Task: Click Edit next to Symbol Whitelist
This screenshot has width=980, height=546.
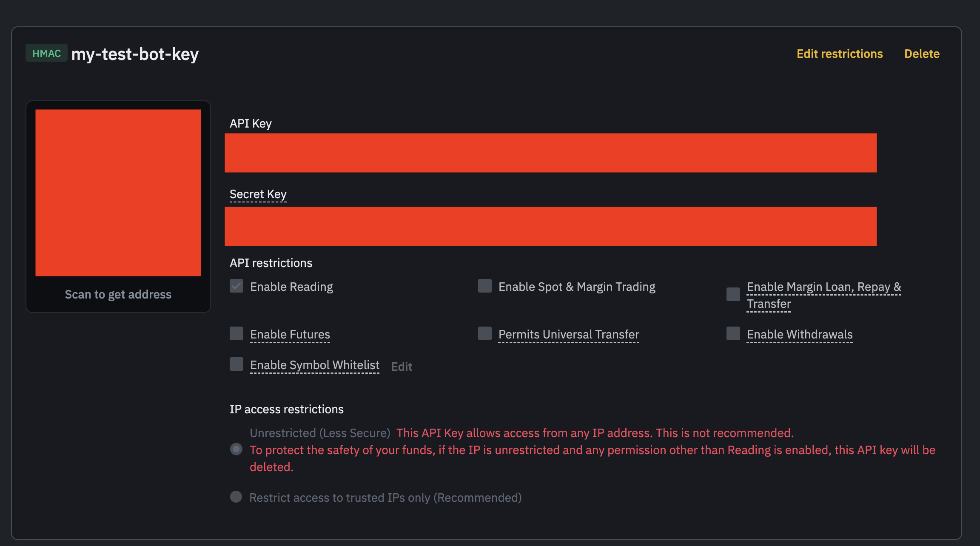Action: [x=401, y=367]
